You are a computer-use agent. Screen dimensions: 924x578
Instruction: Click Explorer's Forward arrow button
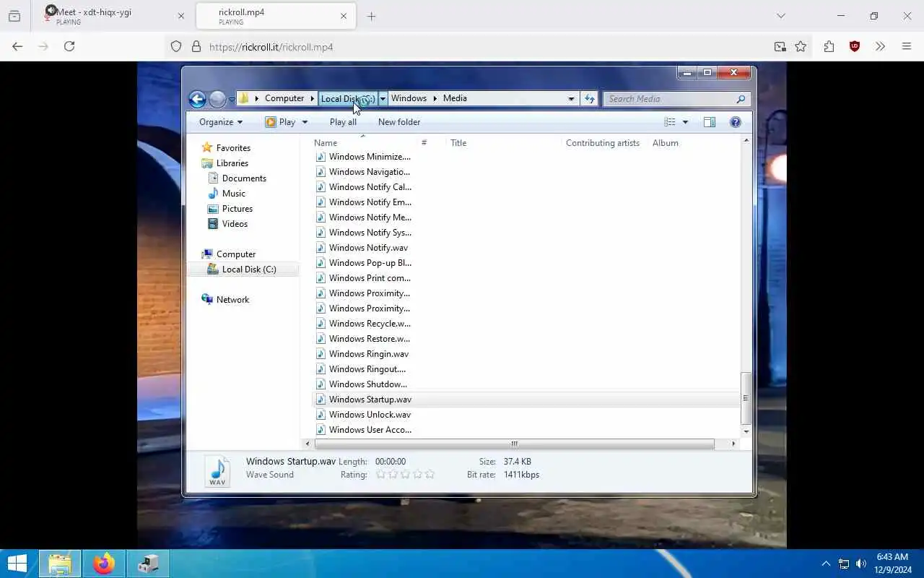pos(217,99)
